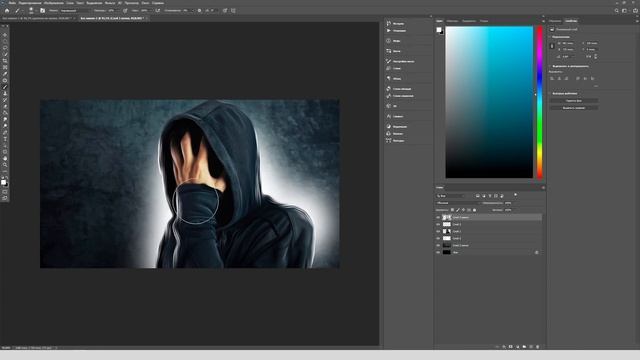Select the Pen tool
Screen dimensions: 640x360
tap(5, 132)
